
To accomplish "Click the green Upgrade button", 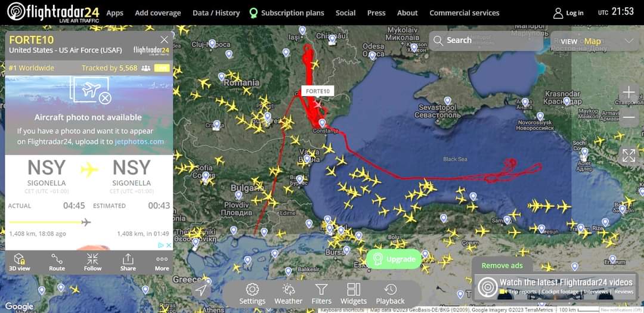I will [394, 259].
